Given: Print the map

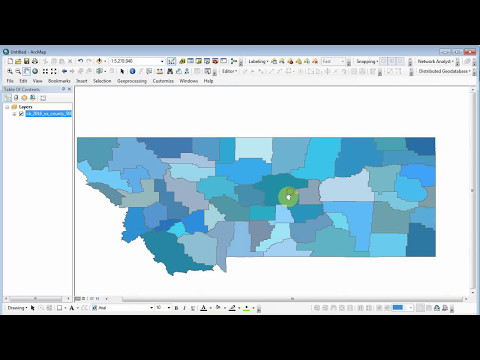Looking at the screenshot, I should tap(35, 61).
